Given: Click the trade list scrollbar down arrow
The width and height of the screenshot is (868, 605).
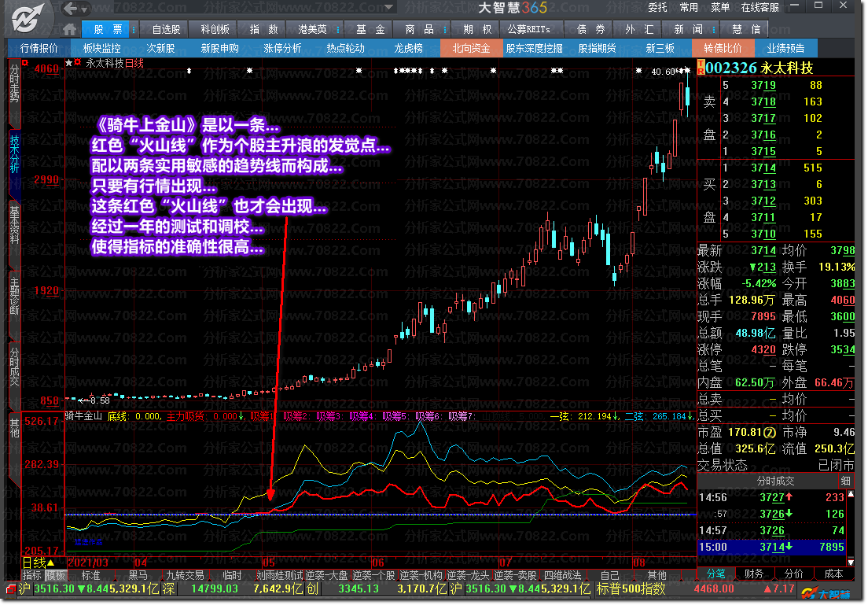Looking at the screenshot, I should 851,562.
